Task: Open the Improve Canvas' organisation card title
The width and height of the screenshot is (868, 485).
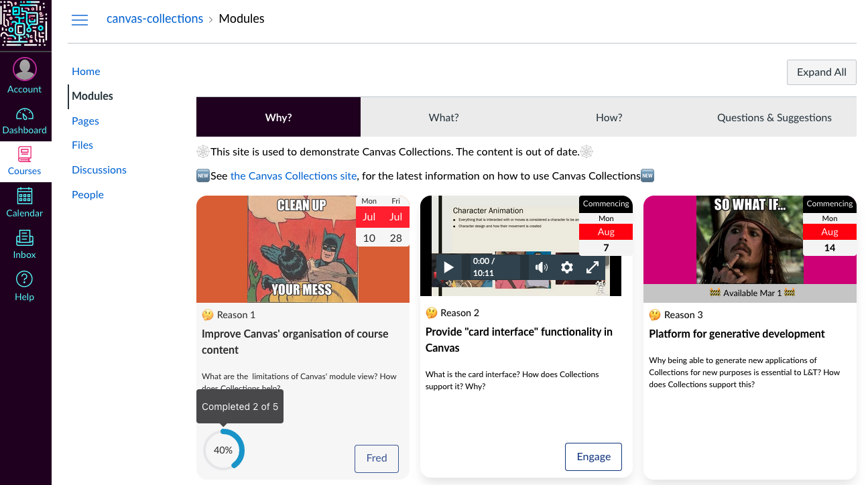Action: click(295, 342)
